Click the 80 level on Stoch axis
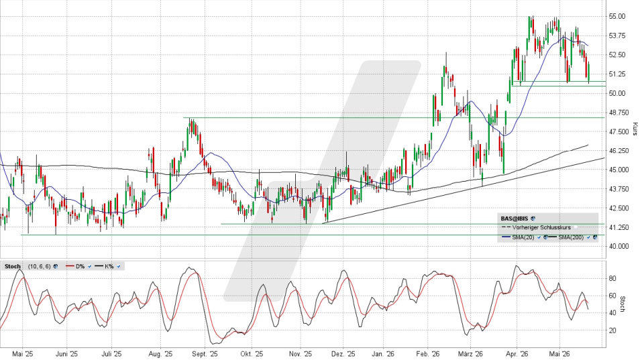644x362 pixels. [x=612, y=279]
